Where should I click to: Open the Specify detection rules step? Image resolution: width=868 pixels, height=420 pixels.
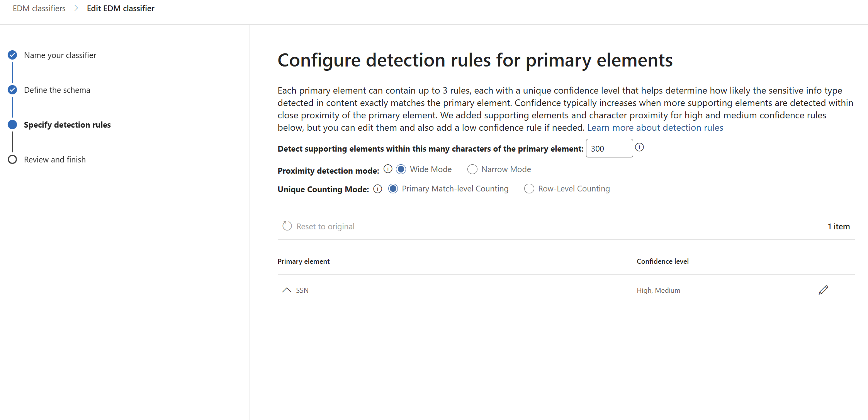pos(67,125)
